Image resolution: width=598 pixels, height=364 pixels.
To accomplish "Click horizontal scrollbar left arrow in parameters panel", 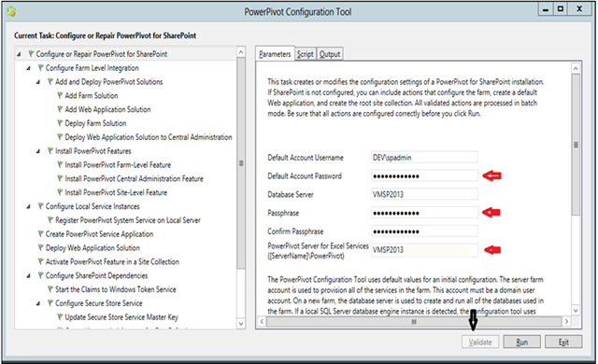I will [x=262, y=322].
